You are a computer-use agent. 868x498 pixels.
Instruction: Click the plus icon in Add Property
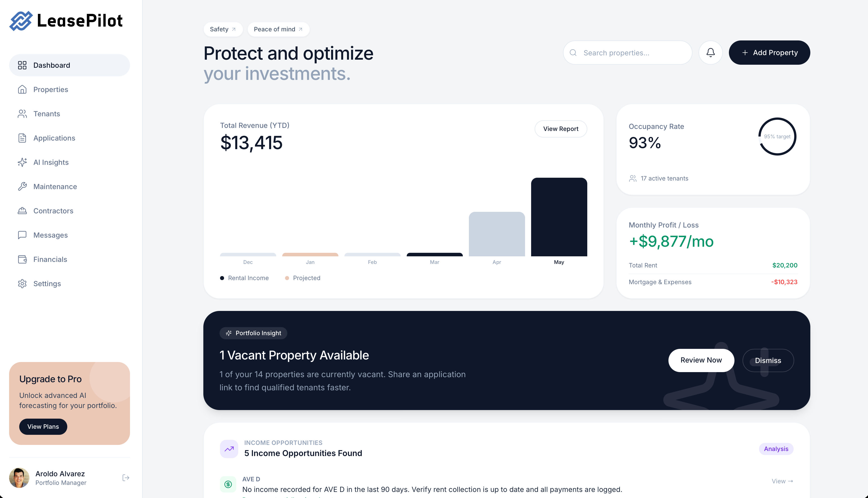click(x=745, y=53)
